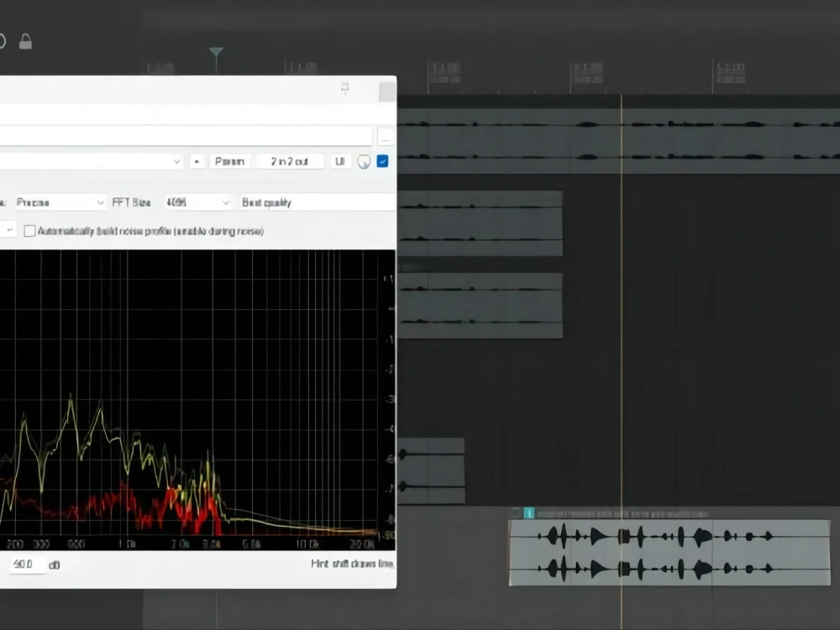The width and height of the screenshot is (840, 630).
Task: Click the gray icon left of the cyan item icon
Action: pyautogui.click(x=516, y=513)
